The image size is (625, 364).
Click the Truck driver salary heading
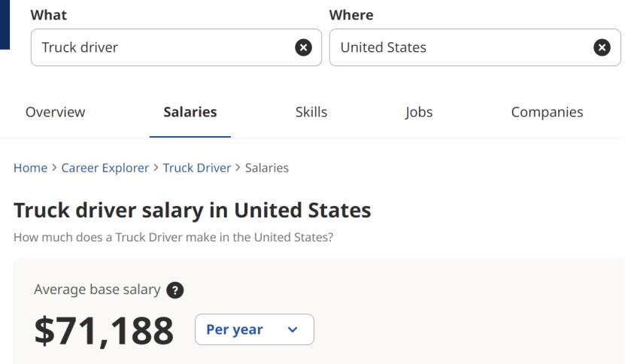tap(193, 210)
